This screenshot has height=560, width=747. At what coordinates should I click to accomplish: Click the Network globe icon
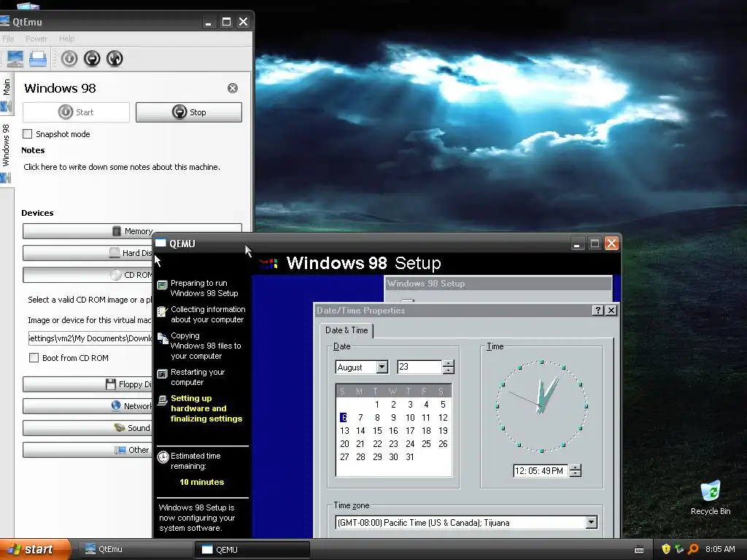tap(116, 405)
